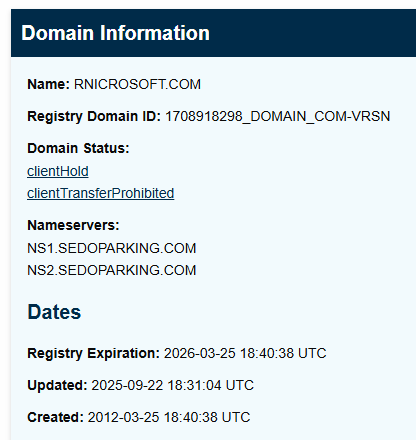
Task: Click the Registry Domain ID label
Action: tap(94, 116)
